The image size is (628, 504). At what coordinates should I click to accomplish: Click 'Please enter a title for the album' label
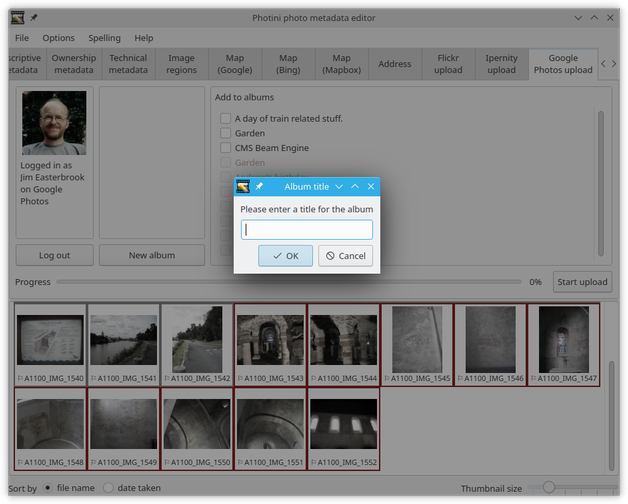307,209
